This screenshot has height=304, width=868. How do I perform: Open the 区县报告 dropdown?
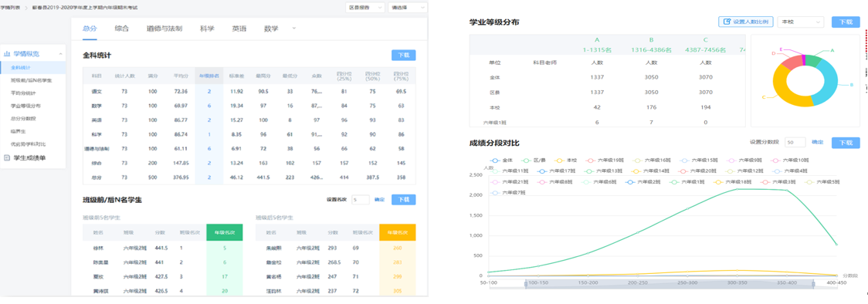[364, 8]
